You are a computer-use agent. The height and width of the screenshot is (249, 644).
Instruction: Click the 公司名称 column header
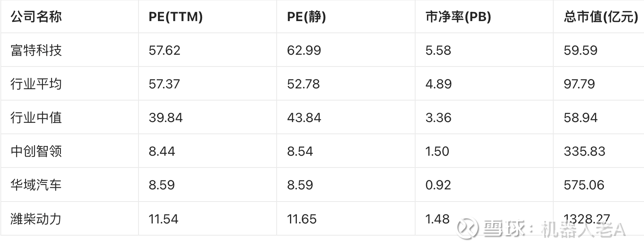[x=36, y=17]
